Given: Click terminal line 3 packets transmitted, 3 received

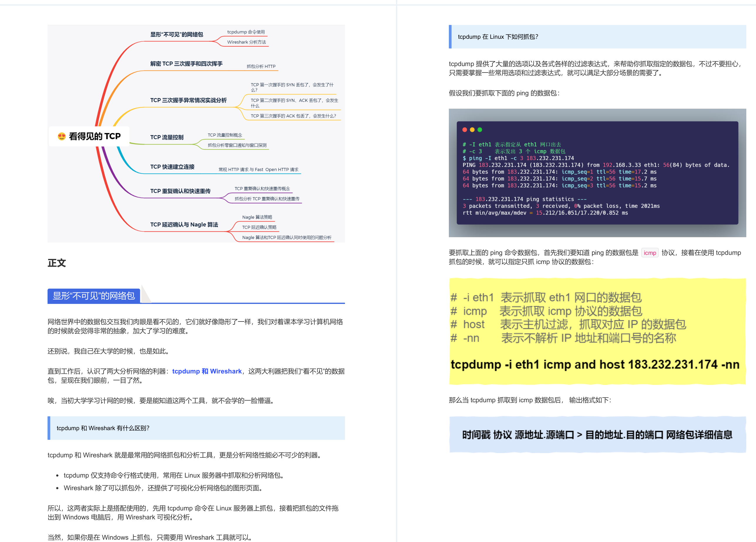Looking at the screenshot, I should pos(561,206).
